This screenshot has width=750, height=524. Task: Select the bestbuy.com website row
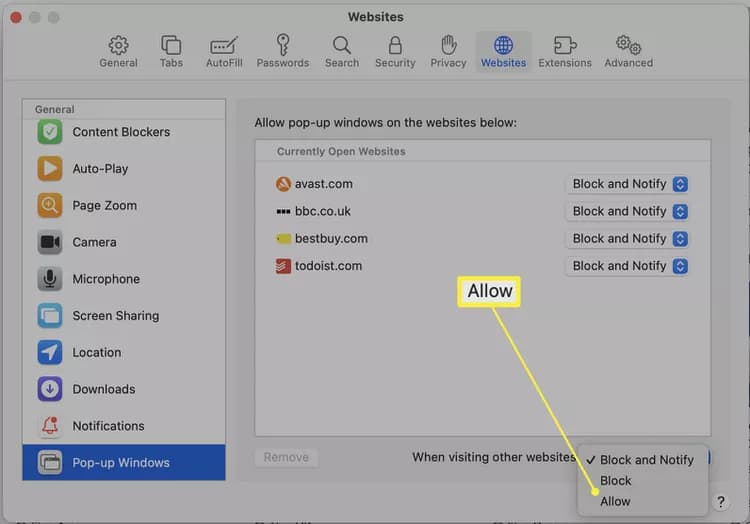pos(483,239)
